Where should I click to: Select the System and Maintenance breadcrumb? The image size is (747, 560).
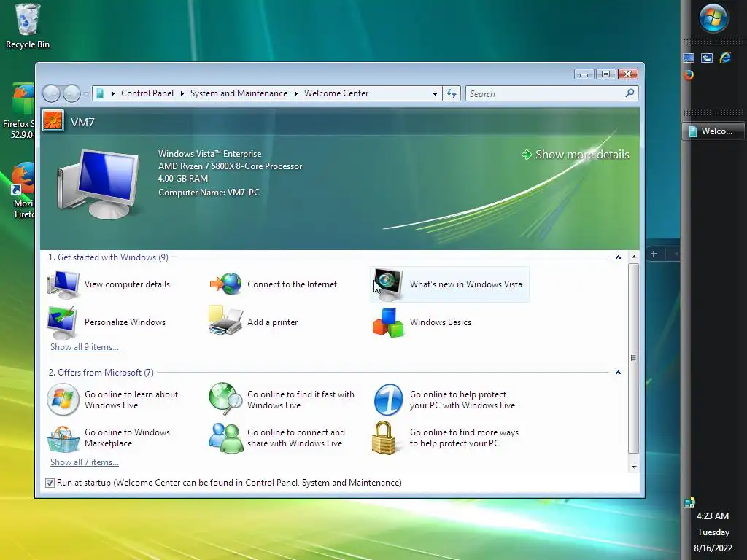239,93
